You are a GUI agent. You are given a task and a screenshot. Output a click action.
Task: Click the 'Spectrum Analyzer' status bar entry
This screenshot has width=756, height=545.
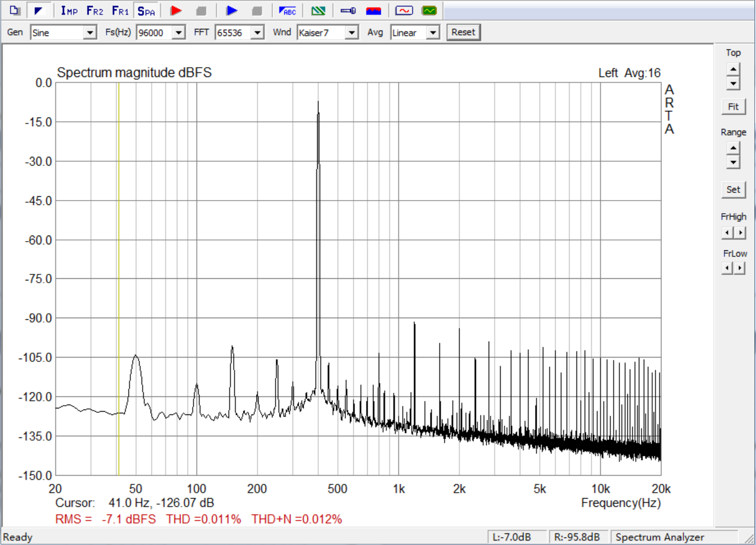click(660, 537)
